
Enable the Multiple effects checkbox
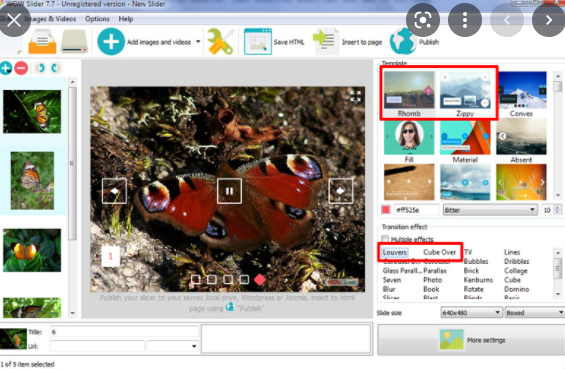point(385,239)
